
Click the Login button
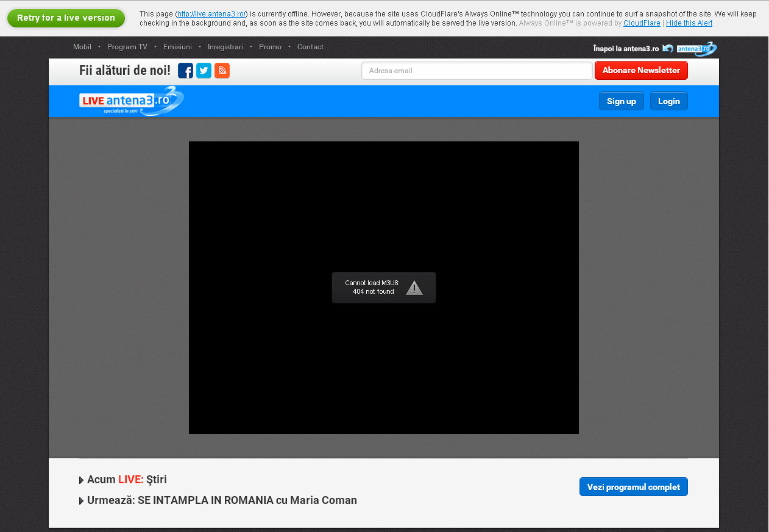coord(669,101)
